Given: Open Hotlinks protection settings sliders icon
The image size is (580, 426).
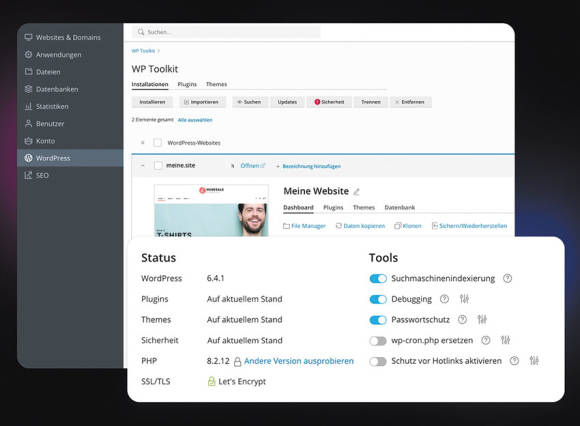Looking at the screenshot, I should point(534,361).
